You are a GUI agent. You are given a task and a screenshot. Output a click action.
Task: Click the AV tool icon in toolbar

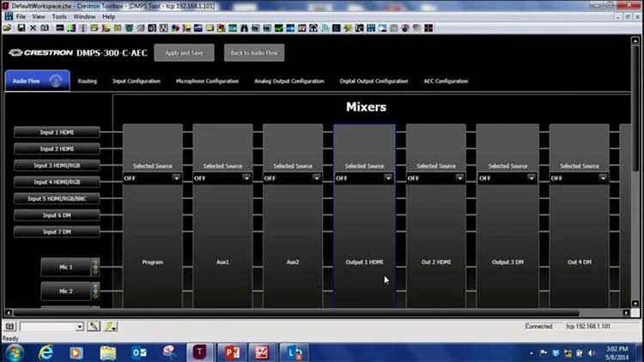pyautogui.click(x=302, y=28)
